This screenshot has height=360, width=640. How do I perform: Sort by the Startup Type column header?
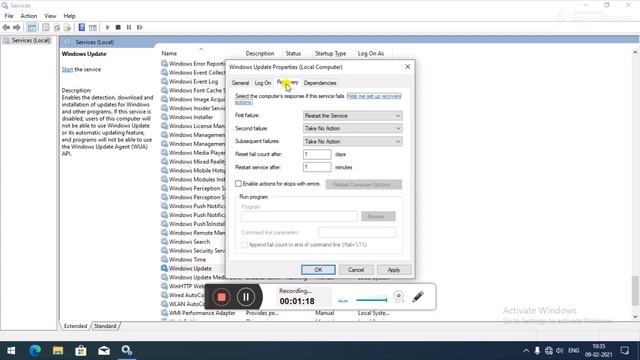pos(330,53)
